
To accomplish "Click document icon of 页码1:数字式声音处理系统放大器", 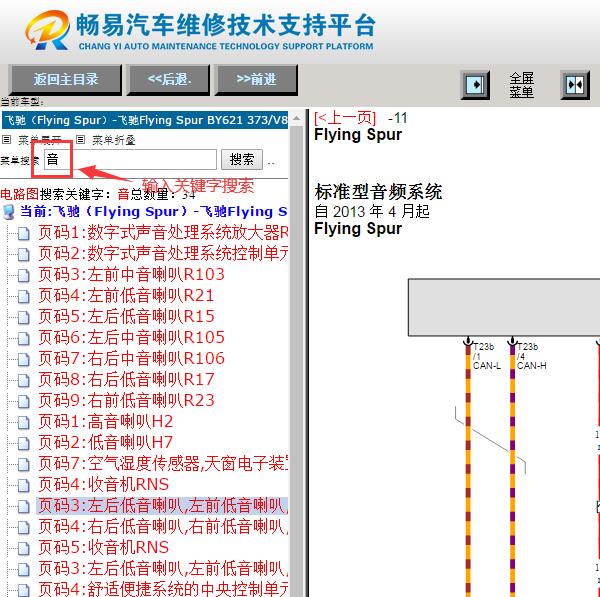I will click(x=23, y=233).
